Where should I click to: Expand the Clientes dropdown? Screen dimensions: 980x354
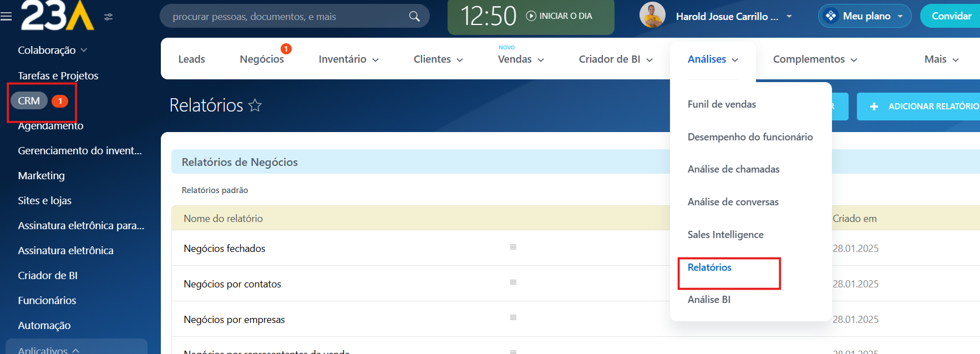click(438, 59)
